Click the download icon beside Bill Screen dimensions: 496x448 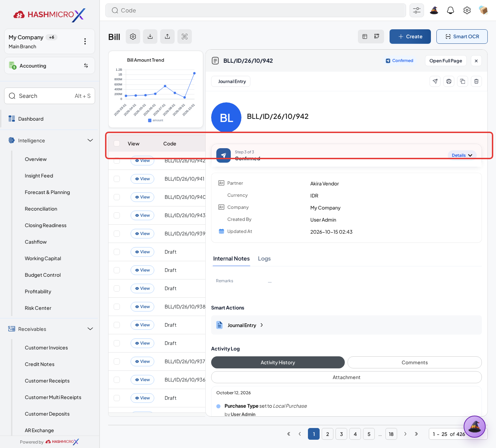pyautogui.click(x=150, y=37)
